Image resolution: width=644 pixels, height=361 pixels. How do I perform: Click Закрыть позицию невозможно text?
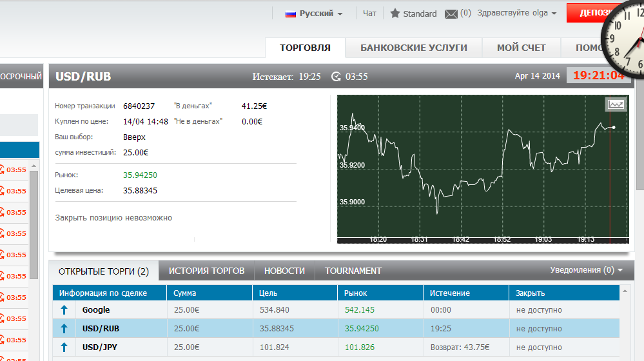point(113,218)
